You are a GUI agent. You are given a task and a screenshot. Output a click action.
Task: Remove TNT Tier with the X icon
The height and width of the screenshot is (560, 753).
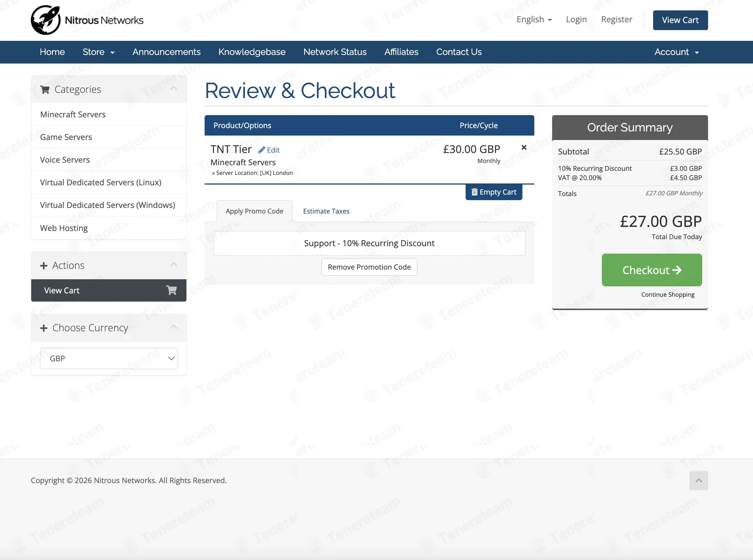pos(524,147)
